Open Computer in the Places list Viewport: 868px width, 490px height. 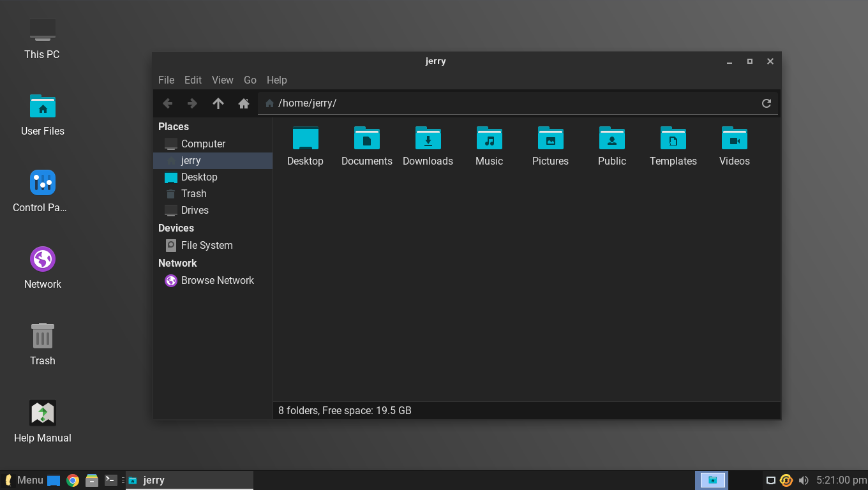click(204, 144)
